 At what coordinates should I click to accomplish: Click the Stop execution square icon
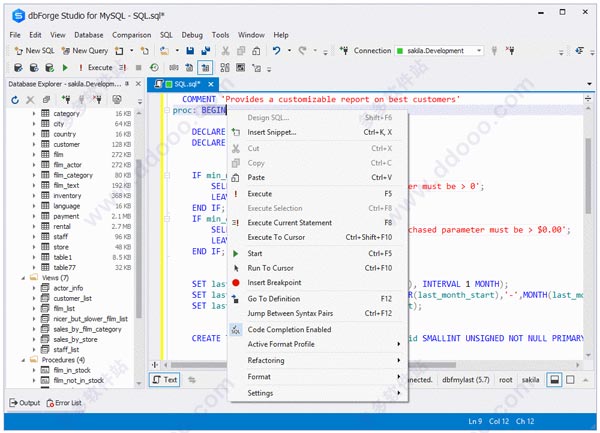click(139, 68)
